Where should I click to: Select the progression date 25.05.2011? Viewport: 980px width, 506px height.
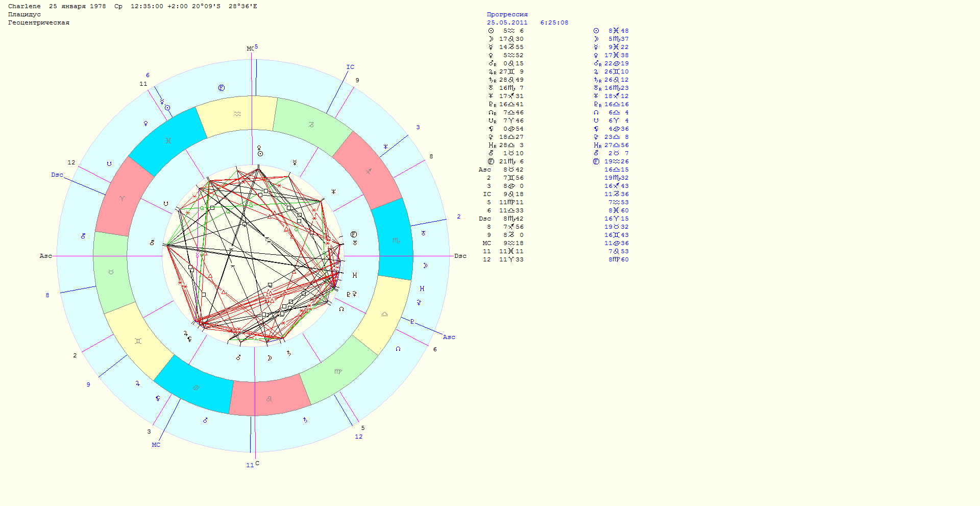507,22
